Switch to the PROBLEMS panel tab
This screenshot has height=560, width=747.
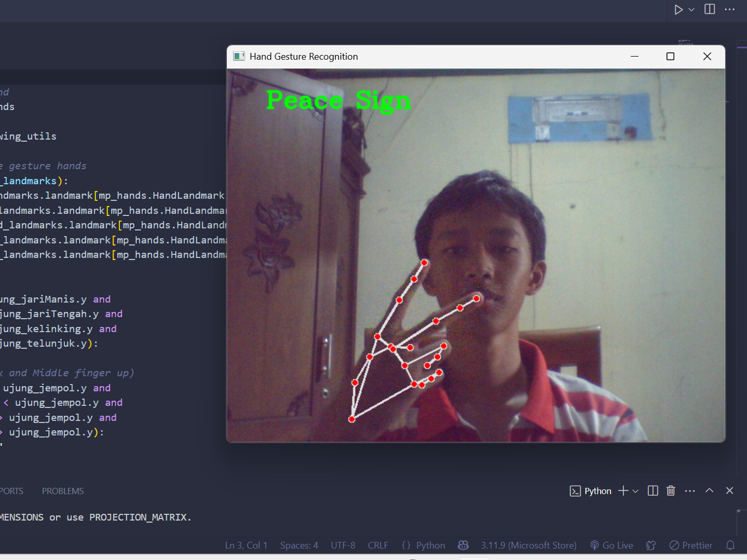[x=63, y=491]
